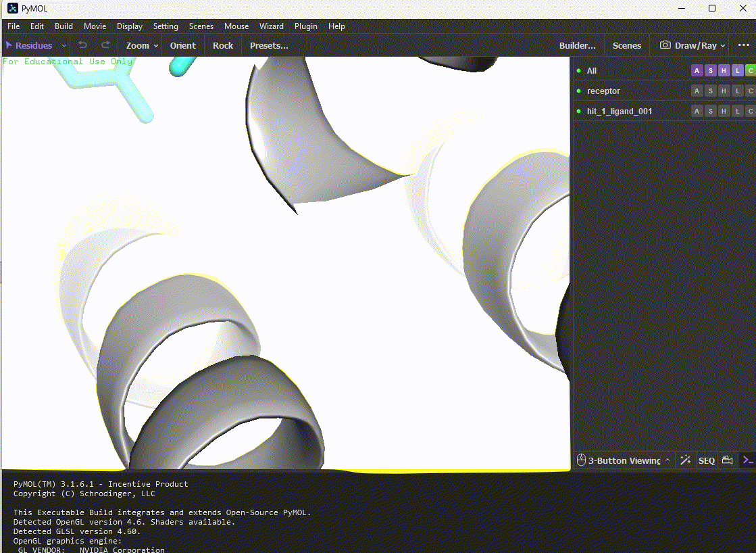Viewport: 756px width, 553px height.
Task: Open Hide (H) menu for All
Action: tap(724, 70)
